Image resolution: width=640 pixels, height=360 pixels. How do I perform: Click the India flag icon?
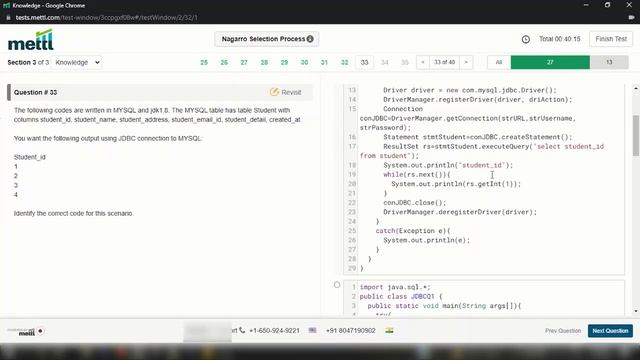(x=389, y=330)
